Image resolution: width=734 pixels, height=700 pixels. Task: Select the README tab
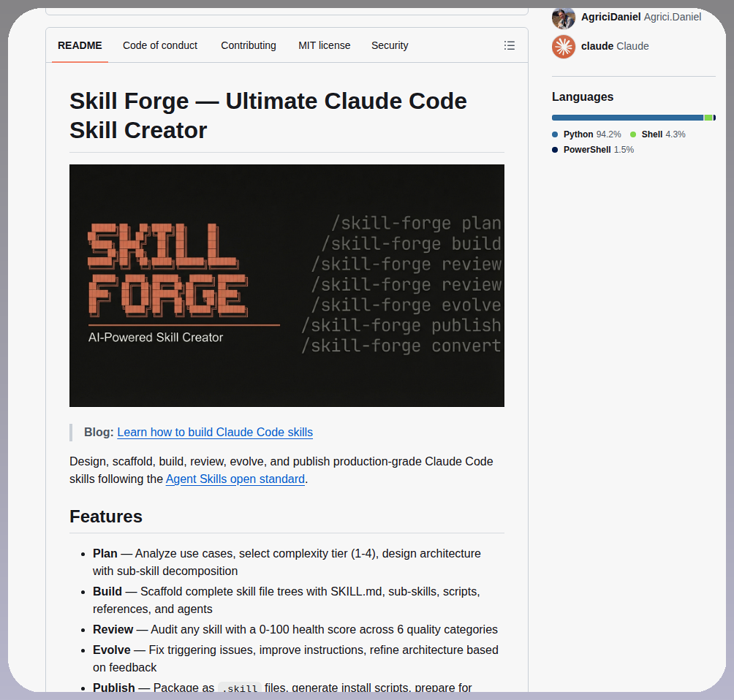[80, 45]
